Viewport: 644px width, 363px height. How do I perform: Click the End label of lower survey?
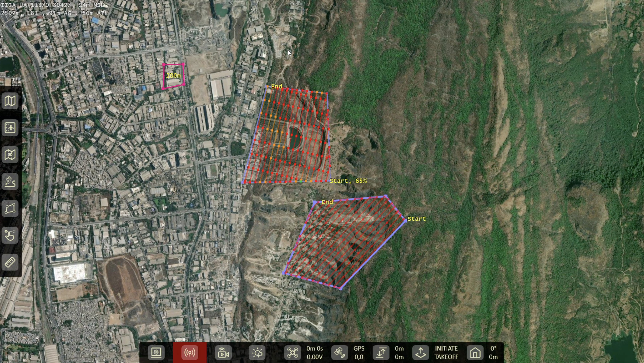(x=327, y=202)
